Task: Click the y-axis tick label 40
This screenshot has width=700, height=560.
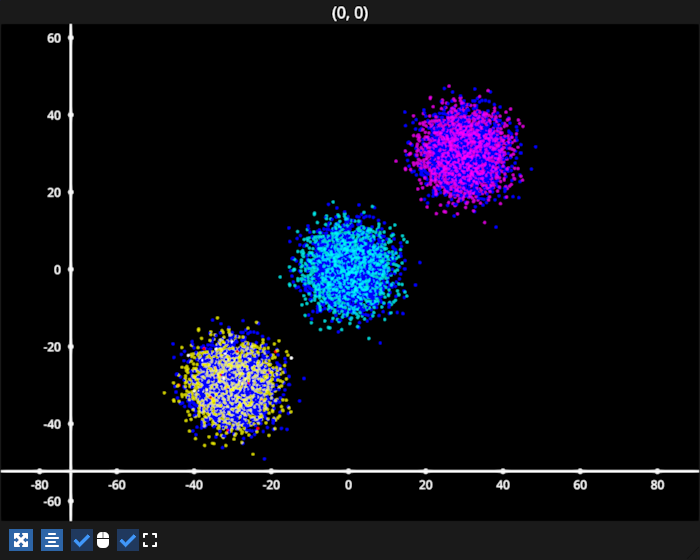Action: (54, 116)
